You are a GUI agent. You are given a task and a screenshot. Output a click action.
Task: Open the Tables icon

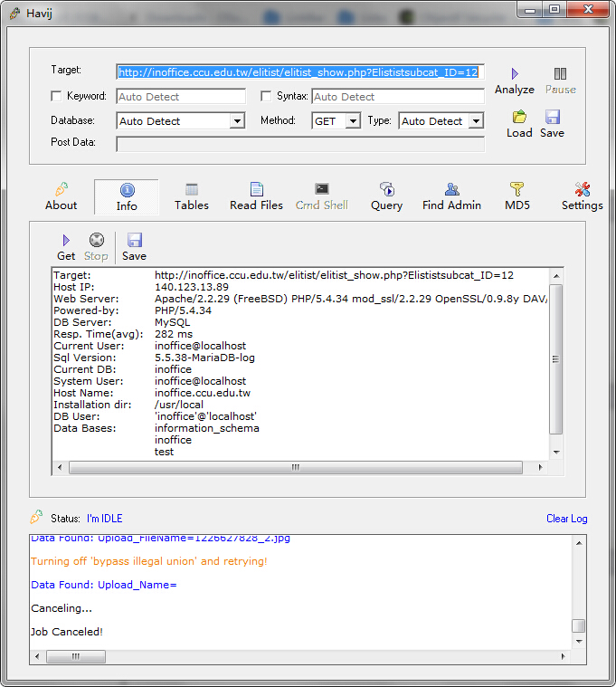point(192,189)
